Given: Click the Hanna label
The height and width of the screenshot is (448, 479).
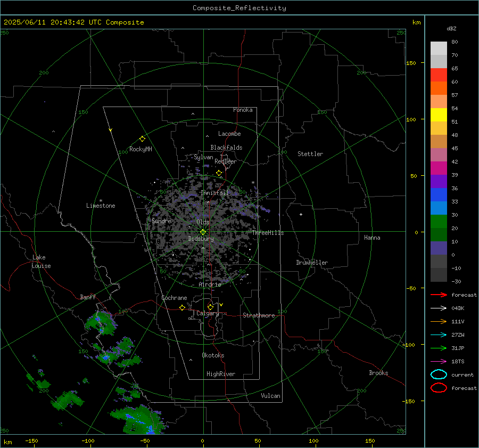Looking at the screenshot, I should (372, 238).
